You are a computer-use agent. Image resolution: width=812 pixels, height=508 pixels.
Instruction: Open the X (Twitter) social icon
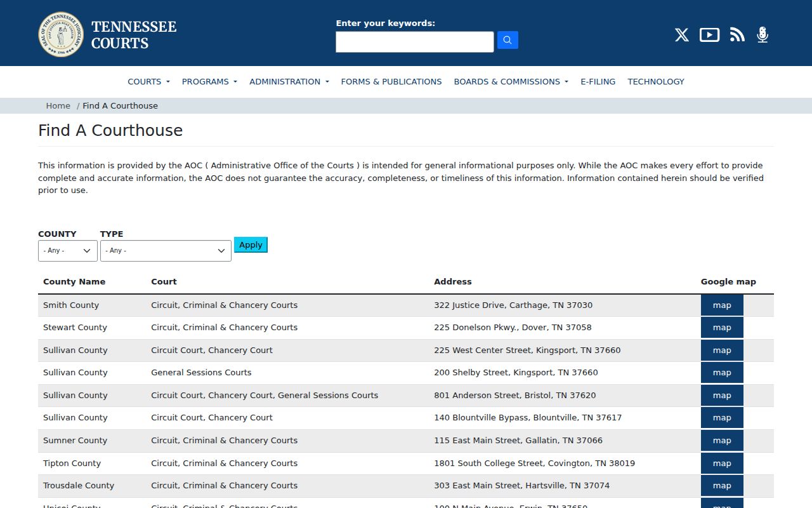681,35
